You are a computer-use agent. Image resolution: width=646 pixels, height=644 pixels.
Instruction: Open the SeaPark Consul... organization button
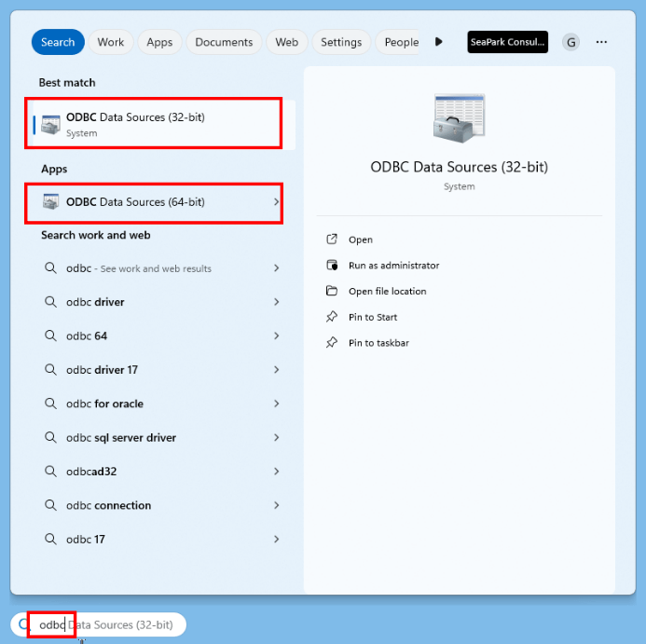coord(507,42)
